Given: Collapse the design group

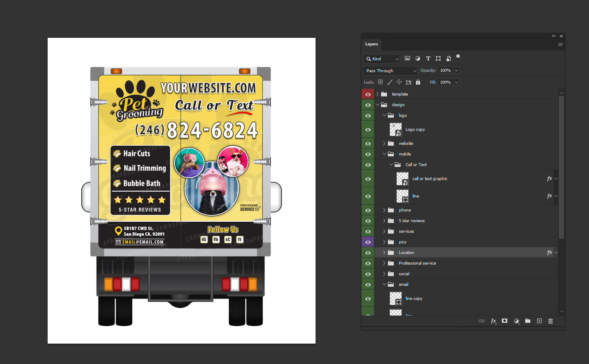Looking at the screenshot, I should (x=377, y=105).
